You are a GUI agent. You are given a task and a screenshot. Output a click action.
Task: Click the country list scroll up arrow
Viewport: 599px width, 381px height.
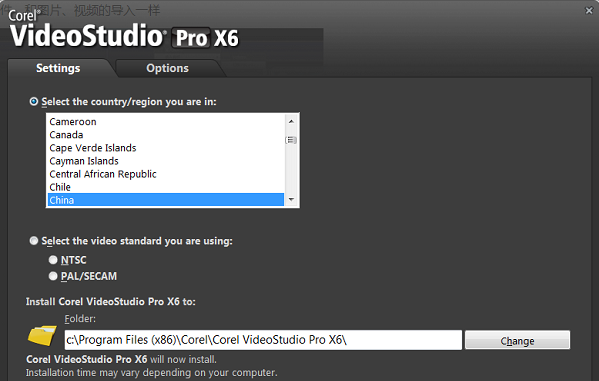point(291,122)
